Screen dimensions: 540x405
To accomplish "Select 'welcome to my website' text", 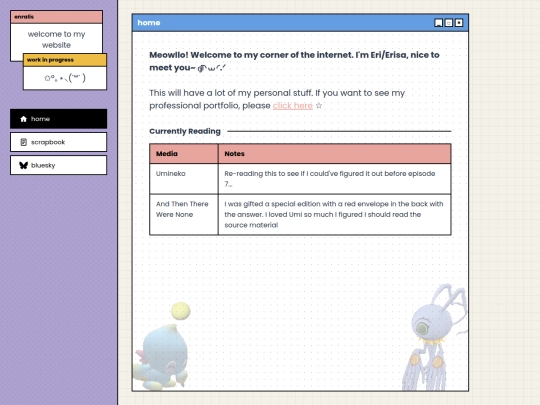I will 56,40.
